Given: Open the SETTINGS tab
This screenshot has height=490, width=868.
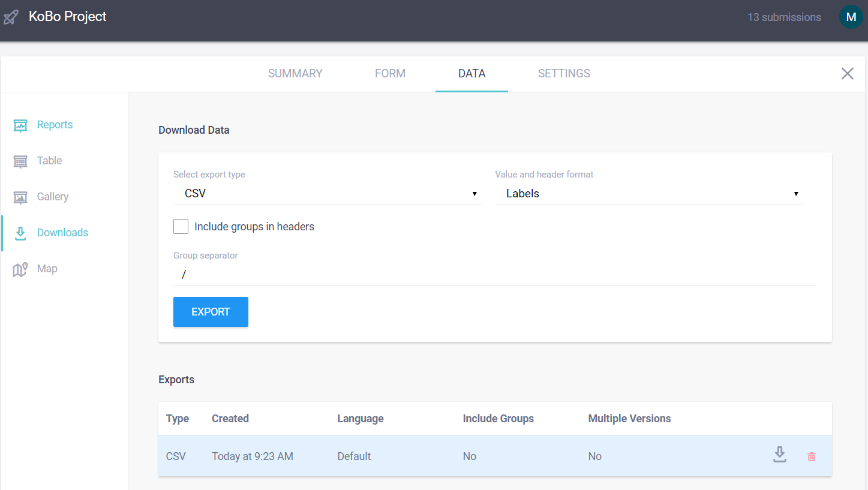Looking at the screenshot, I should [x=564, y=74].
